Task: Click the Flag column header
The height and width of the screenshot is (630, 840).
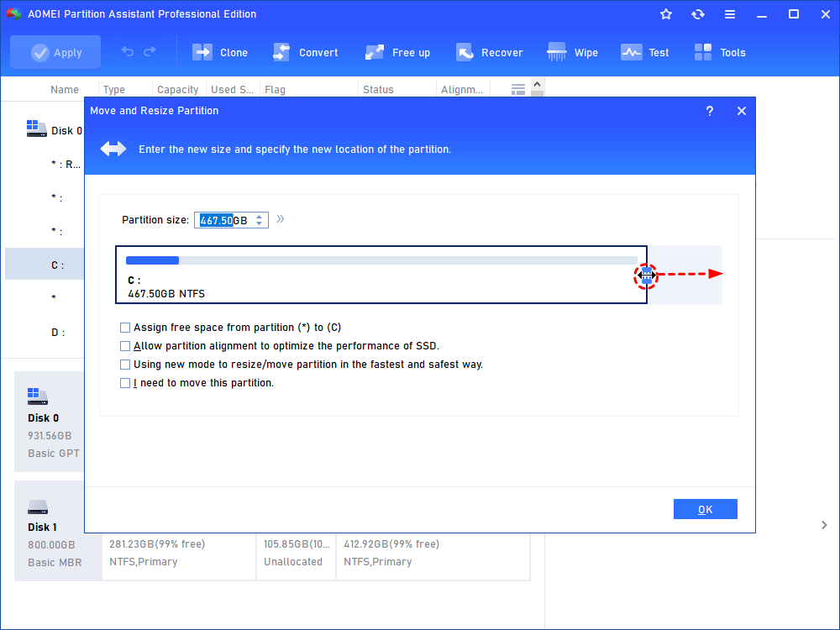Action: click(275, 90)
